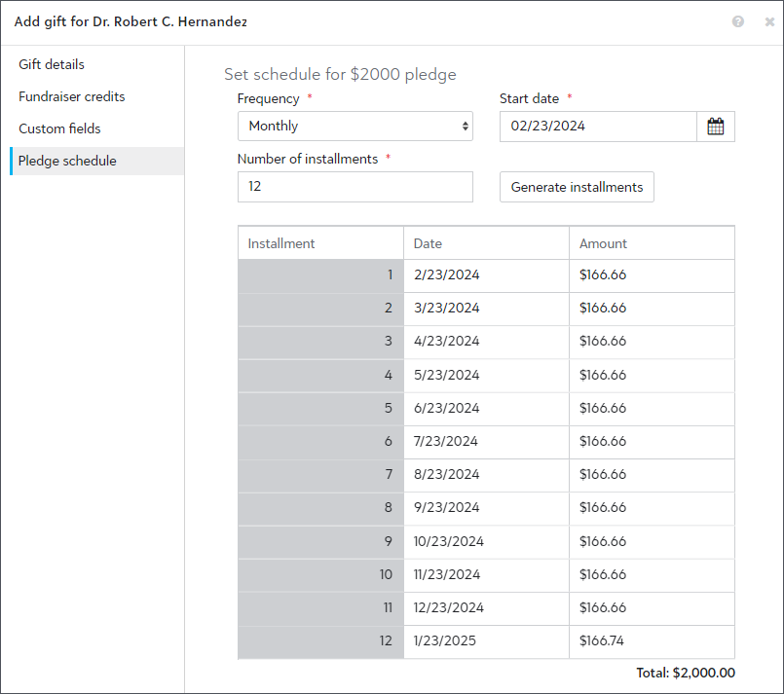Select the $166.74 amount cell
Screen dimensions: 784x694
pos(651,641)
